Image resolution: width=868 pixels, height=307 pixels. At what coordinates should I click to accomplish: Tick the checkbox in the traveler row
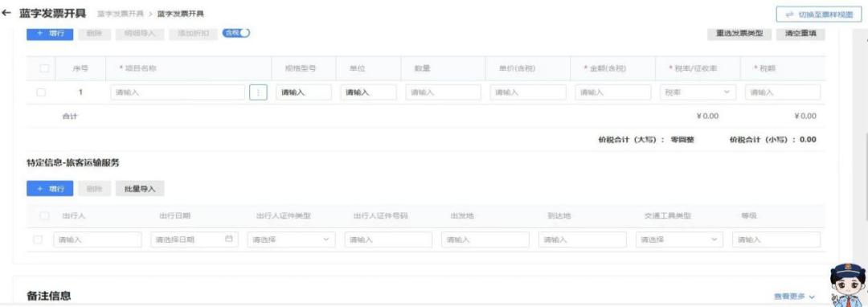pos(38,239)
